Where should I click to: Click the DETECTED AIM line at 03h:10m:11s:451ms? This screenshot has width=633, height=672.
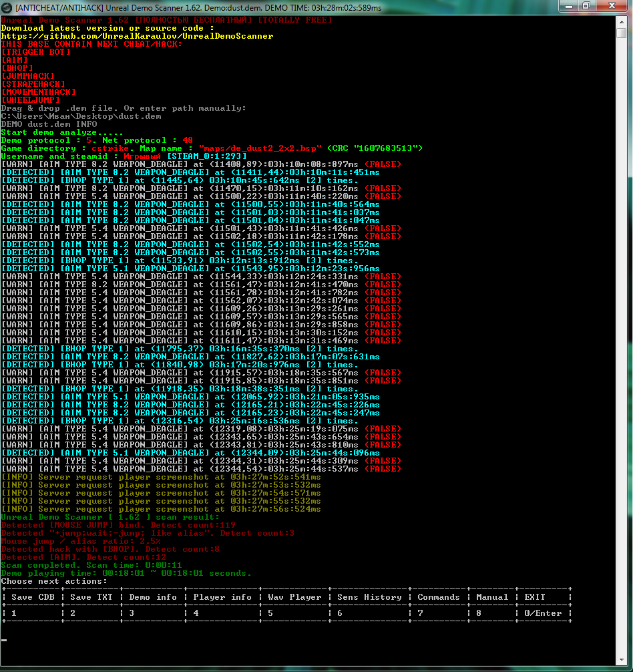pos(190,172)
